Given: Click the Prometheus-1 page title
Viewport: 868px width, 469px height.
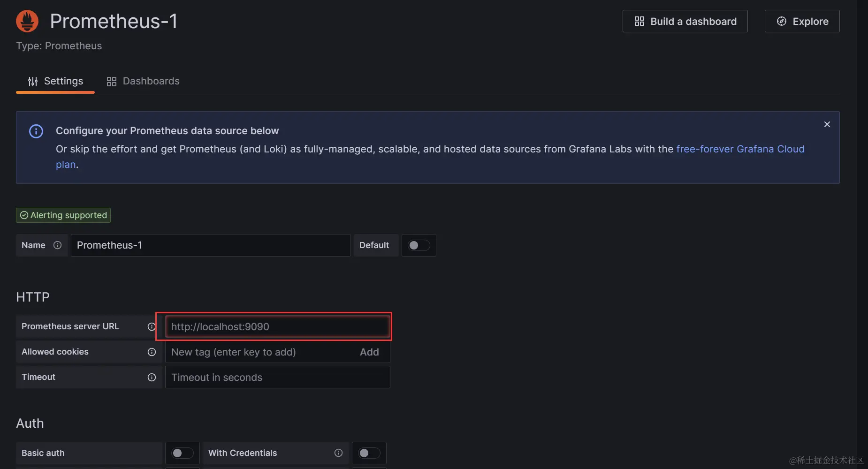Looking at the screenshot, I should click(114, 21).
